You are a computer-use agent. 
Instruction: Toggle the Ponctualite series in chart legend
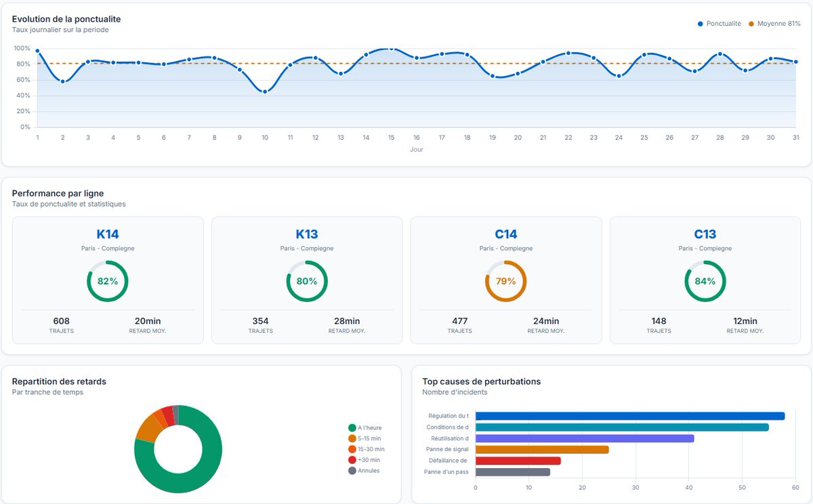click(x=720, y=24)
